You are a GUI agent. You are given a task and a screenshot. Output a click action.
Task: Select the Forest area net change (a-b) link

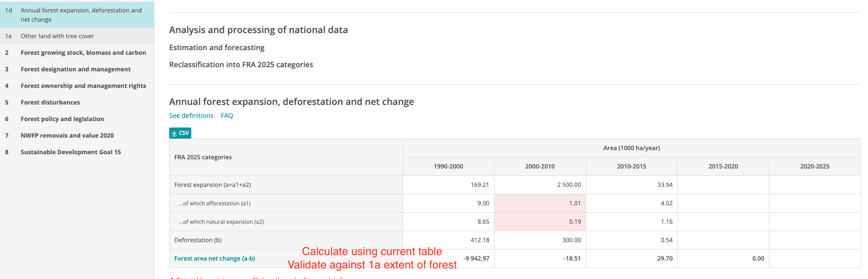[x=214, y=258]
